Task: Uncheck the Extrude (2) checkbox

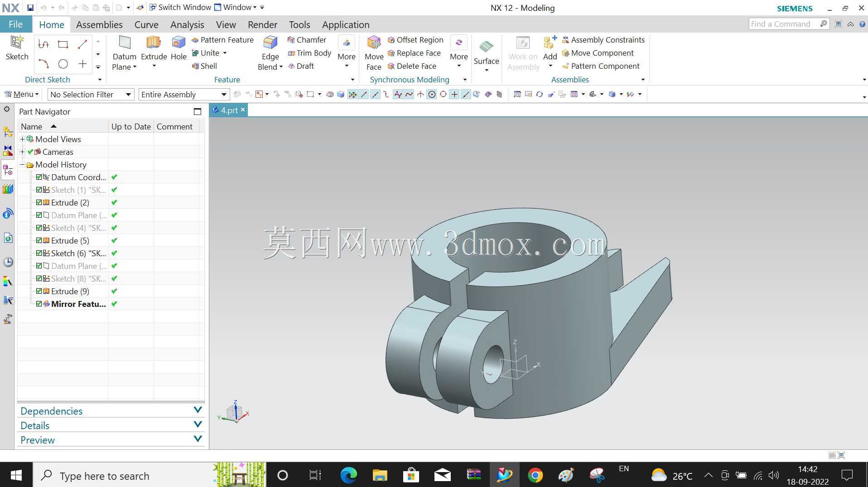Action: click(x=39, y=203)
